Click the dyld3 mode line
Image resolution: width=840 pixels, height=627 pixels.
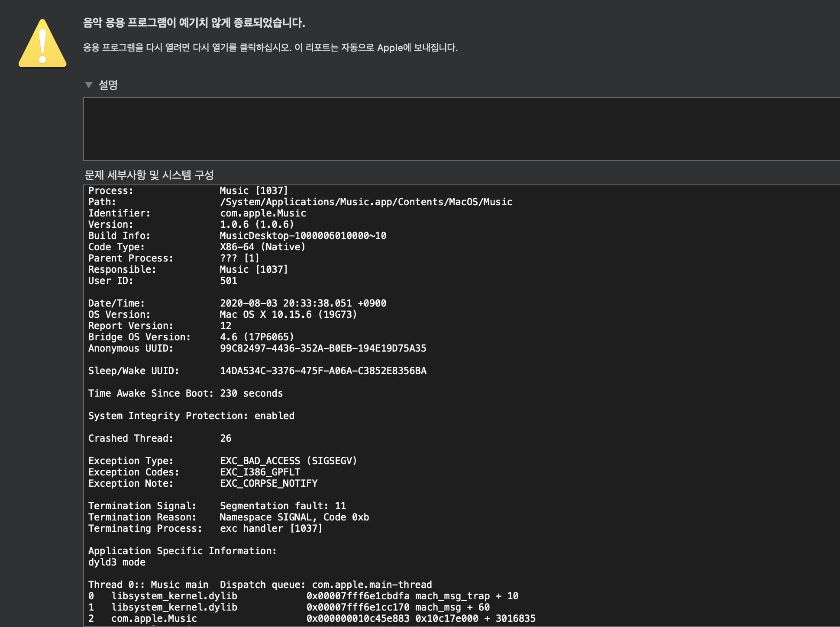click(x=117, y=562)
